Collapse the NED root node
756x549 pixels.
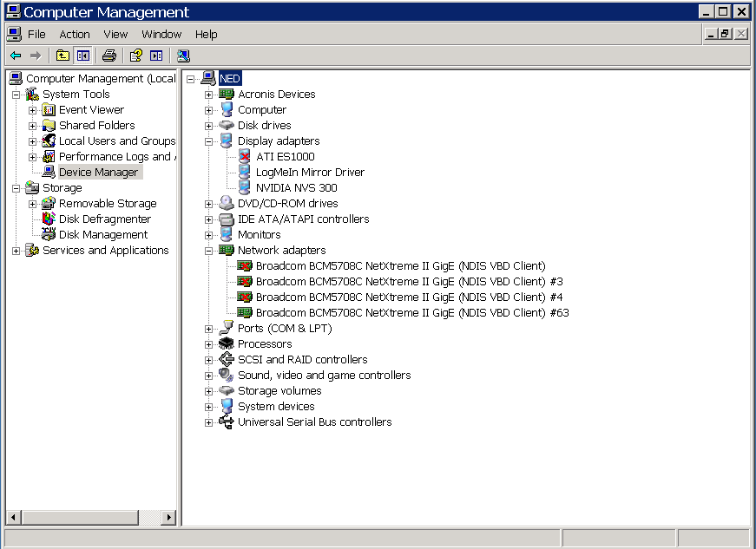tap(190, 79)
